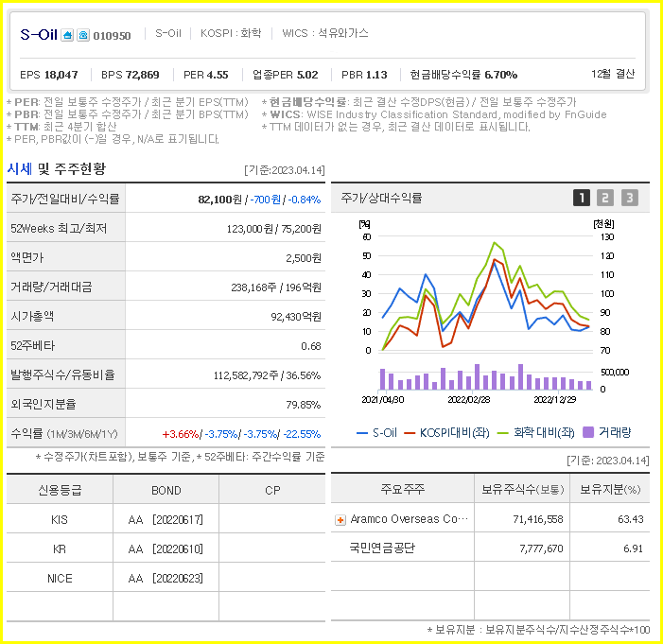The image size is (663, 644).
Task: Click the 주가/상대수익률 chart title
Action: coord(381,198)
